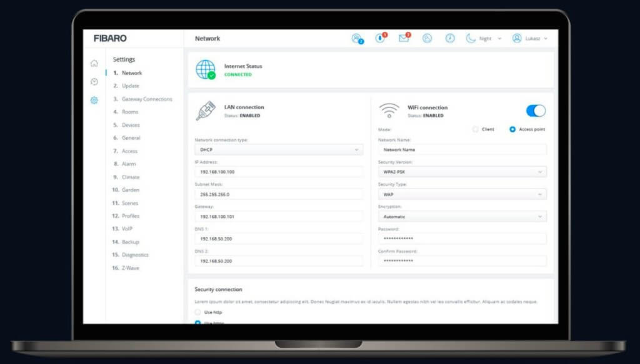Click the Security connection heading
The width and height of the screenshot is (640, 364).
[218, 290]
